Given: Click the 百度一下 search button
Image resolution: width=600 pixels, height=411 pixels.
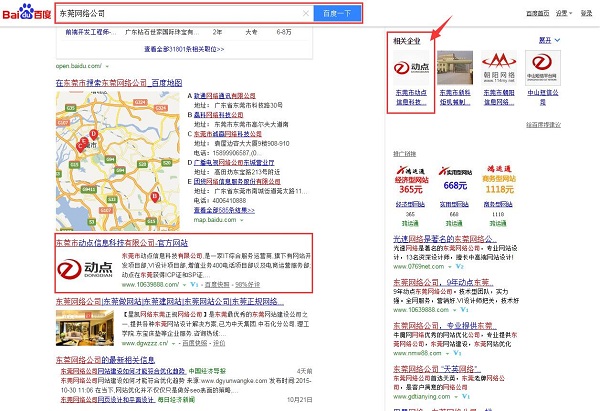Looking at the screenshot, I should click(x=337, y=13).
